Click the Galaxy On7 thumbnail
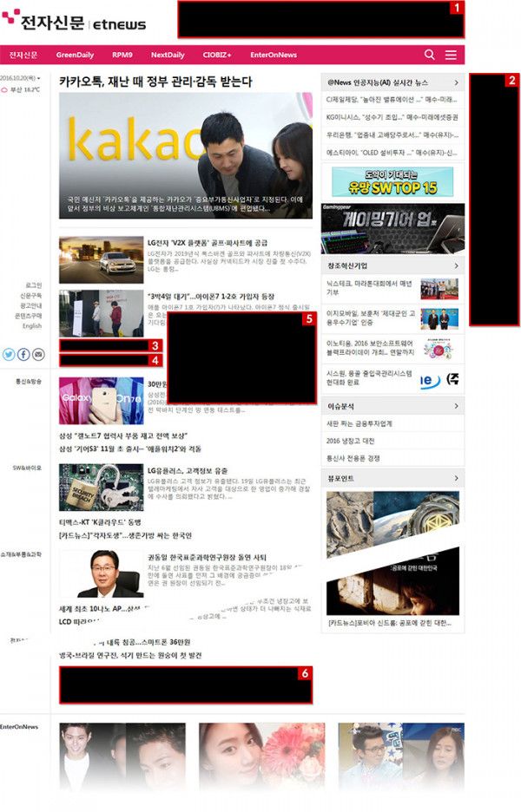The width and height of the screenshot is (521, 812). tap(101, 401)
